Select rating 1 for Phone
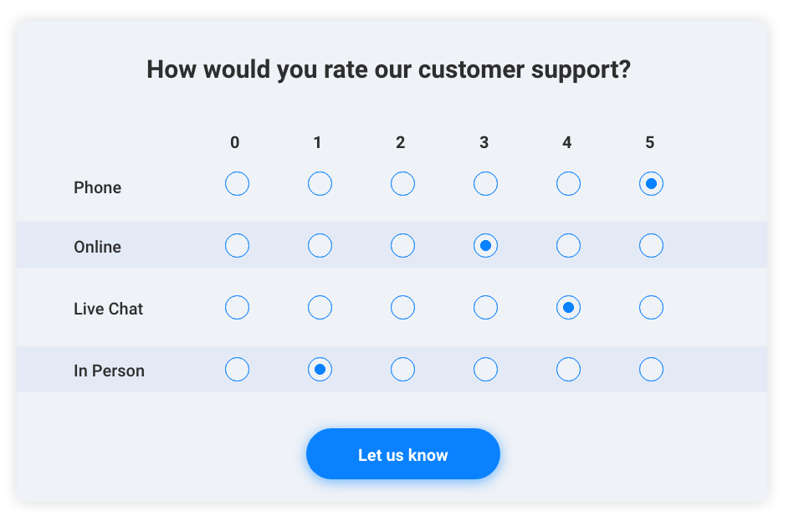The height and width of the screenshot is (532, 794). click(x=320, y=184)
